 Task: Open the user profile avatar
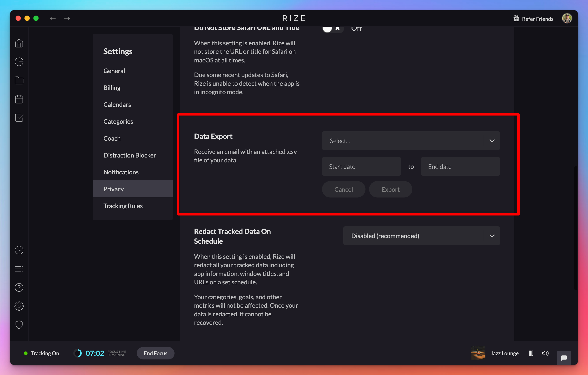point(567,18)
